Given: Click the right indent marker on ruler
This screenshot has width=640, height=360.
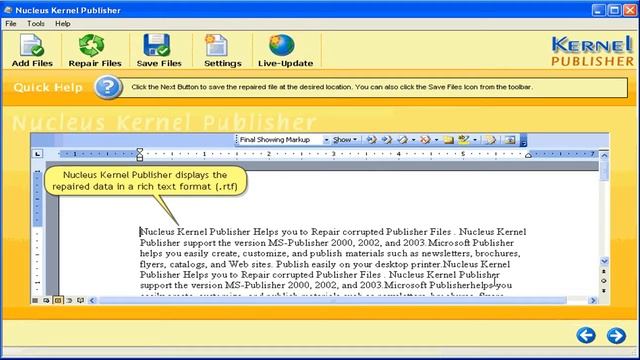Looking at the screenshot, I should 528,155.
